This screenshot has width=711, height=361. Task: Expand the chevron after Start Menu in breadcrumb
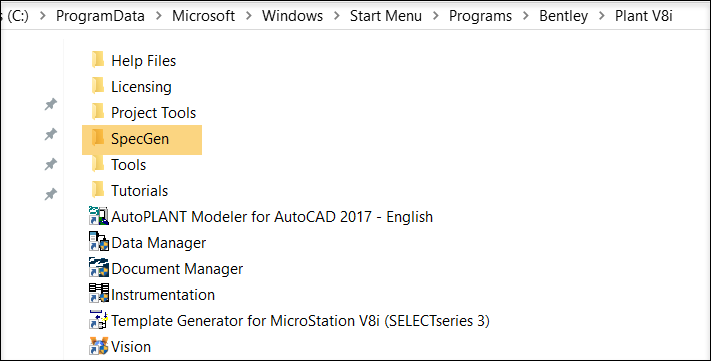pyautogui.click(x=436, y=16)
